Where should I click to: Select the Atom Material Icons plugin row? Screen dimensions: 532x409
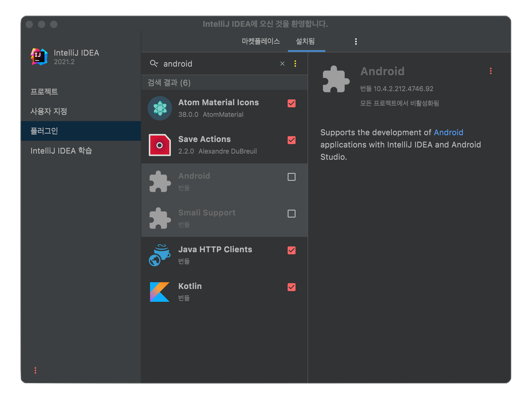(225, 108)
